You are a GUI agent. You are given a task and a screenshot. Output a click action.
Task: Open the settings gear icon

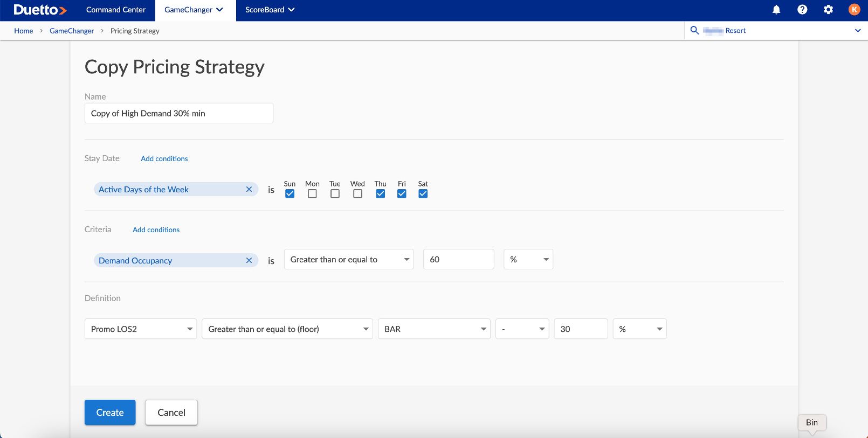pyautogui.click(x=828, y=10)
